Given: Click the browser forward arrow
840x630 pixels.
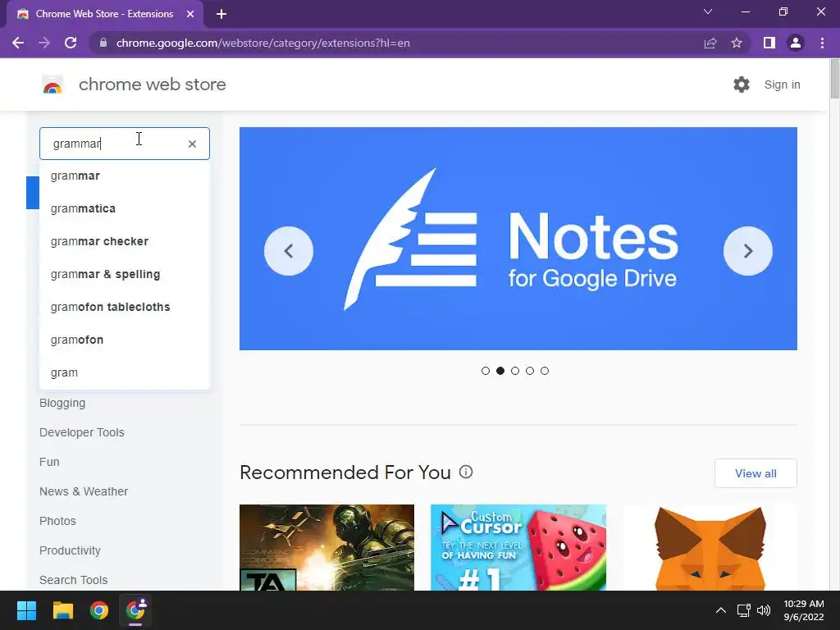Looking at the screenshot, I should [44, 43].
